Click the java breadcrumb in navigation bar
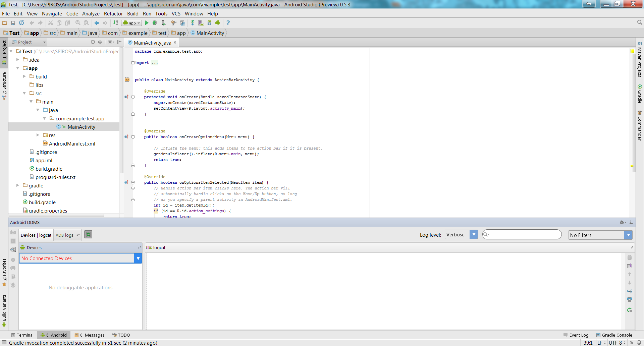Viewport: 644px width, 346px height. pyautogui.click(x=90, y=33)
